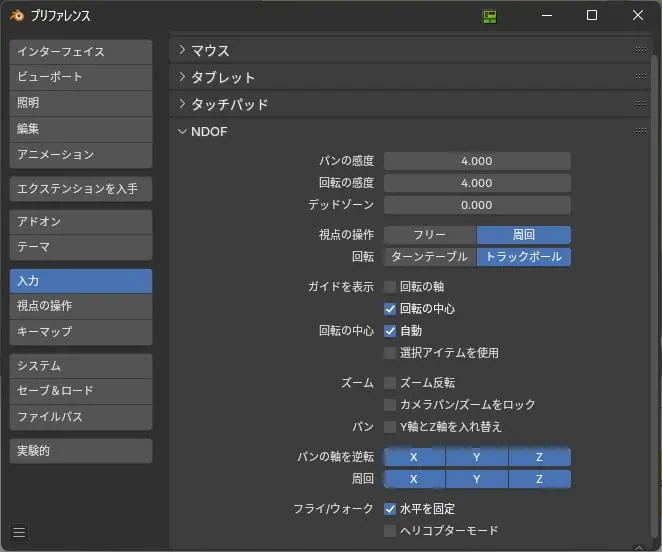Viewport: 662px width, 552px height.
Task: Enable ズーム反転 checkbox
Action: pos(390,383)
